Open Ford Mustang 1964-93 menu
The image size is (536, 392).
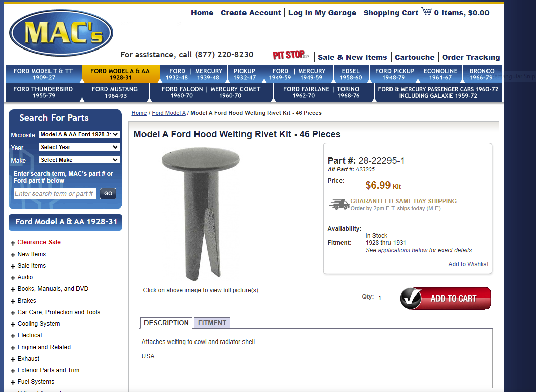[x=115, y=92]
